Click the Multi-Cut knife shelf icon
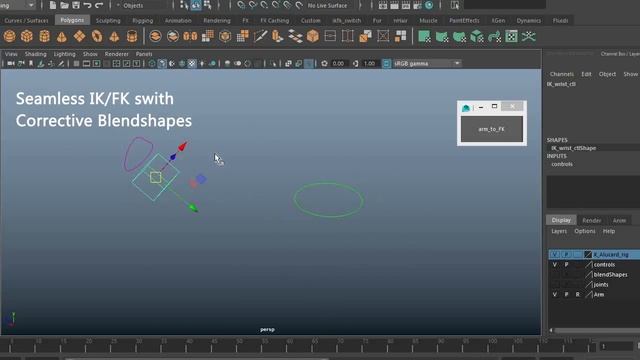 [260, 36]
